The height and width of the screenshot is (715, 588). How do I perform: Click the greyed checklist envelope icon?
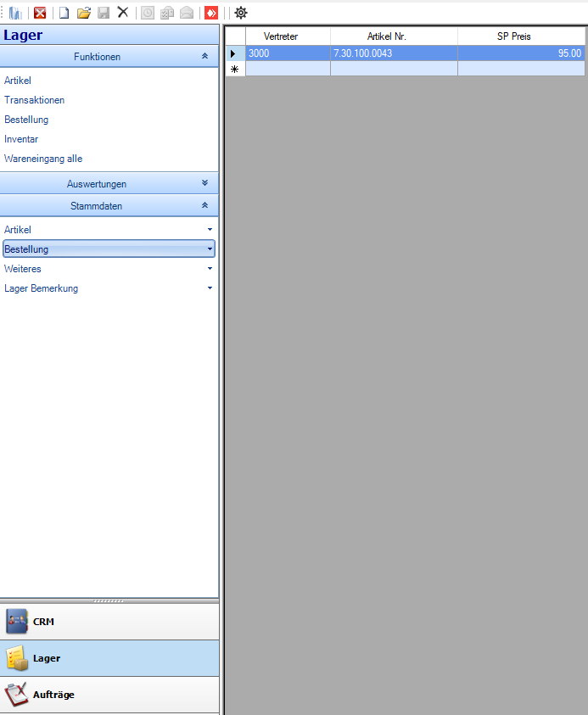pyautogui.click(x=167, y=13)
